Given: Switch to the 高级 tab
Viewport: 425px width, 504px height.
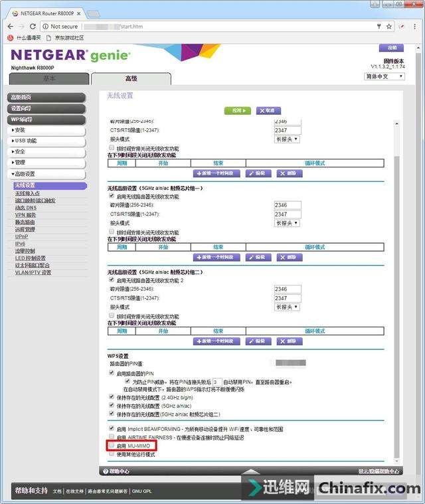Looking at the screenshot, I should pos(131,78).
